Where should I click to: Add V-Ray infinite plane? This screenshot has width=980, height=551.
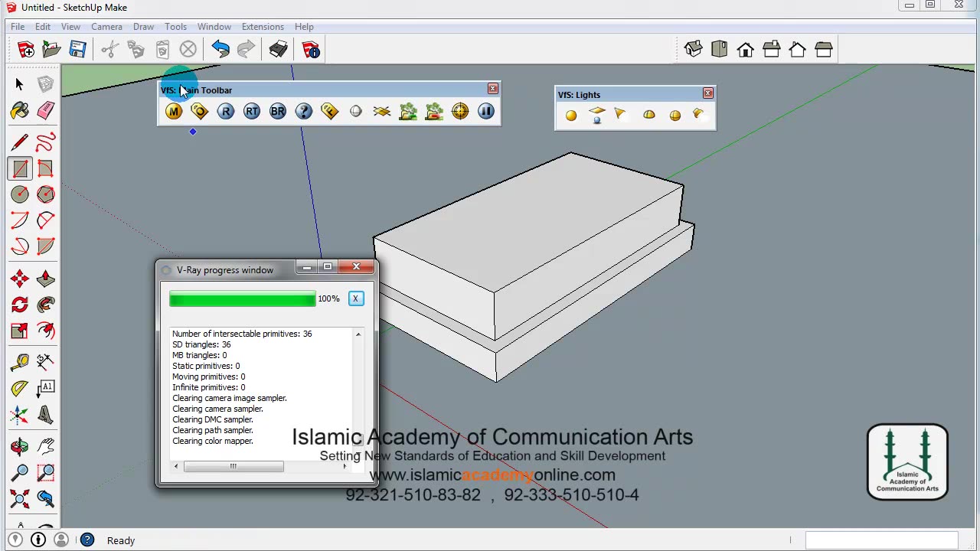382,112
